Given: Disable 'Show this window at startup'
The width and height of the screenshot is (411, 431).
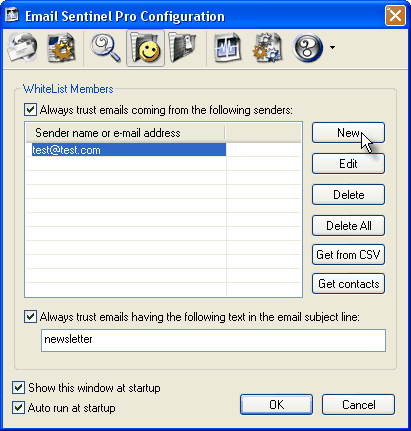Looking at the screenshot, I should (18, 388).
